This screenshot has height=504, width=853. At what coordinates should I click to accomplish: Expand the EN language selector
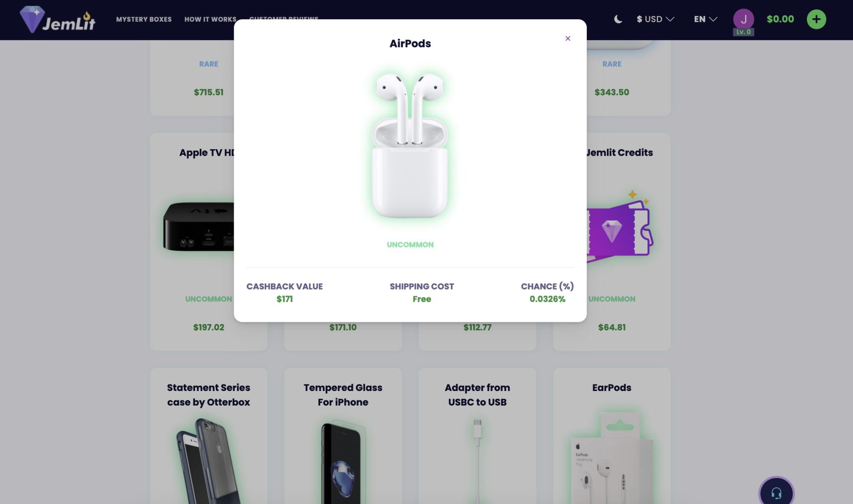click(705, 19)
